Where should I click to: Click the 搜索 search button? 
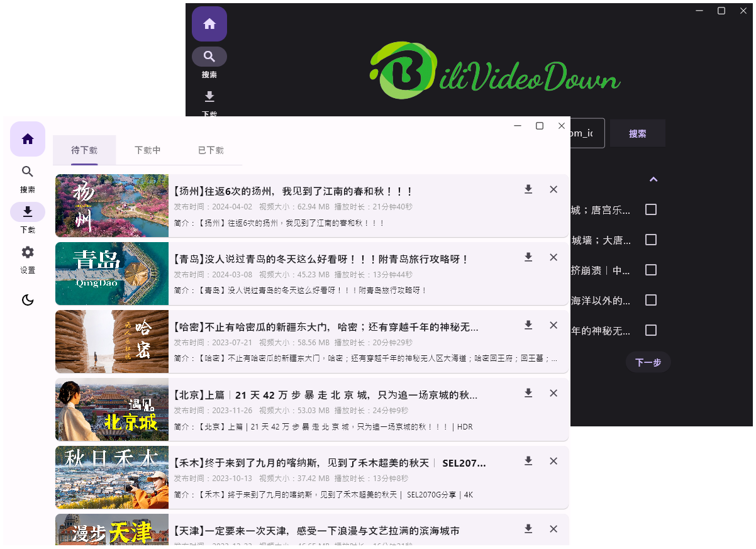click(x=637, y=133)
